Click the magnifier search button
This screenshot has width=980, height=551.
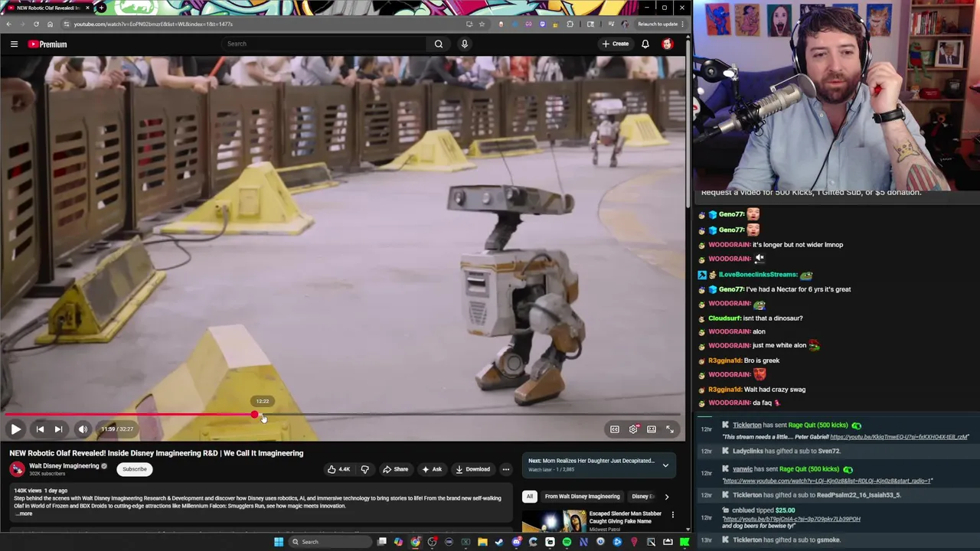click(x=439, y=44)
